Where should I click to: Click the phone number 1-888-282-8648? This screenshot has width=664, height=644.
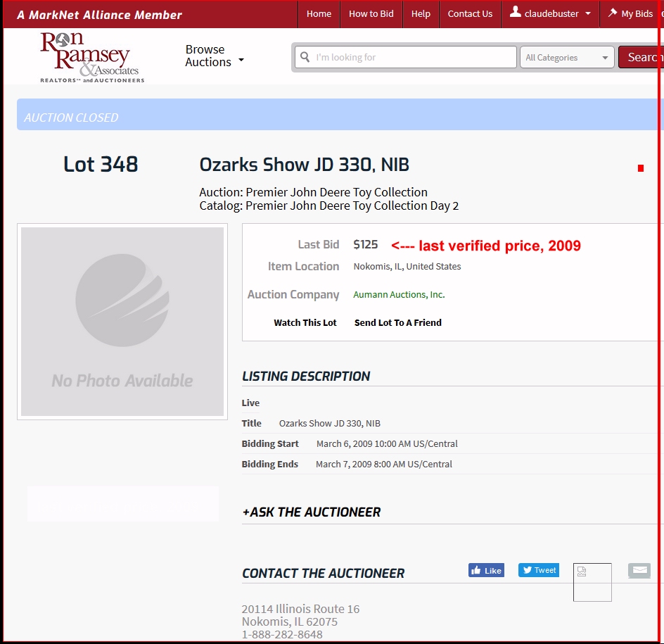[282, 634]
